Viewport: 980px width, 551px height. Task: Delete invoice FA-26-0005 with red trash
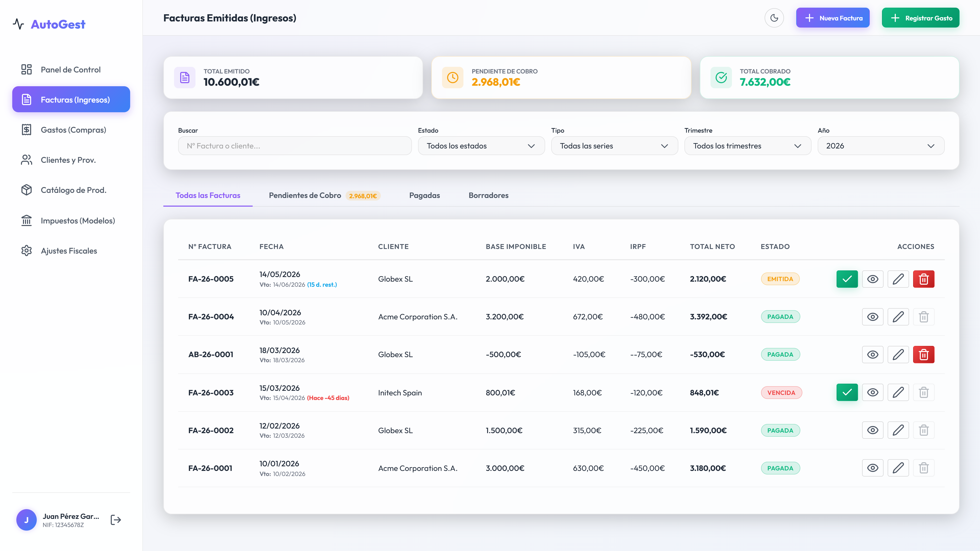924,279
